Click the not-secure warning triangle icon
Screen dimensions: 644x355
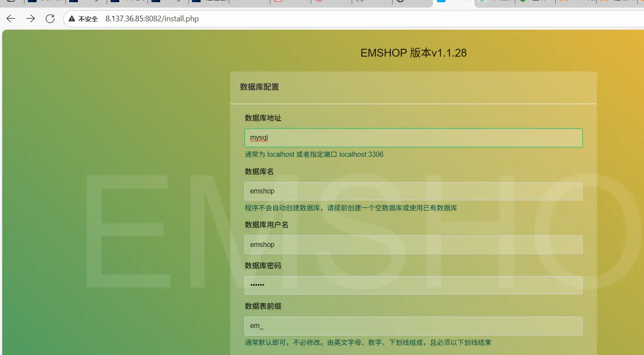pyautogui.click(x=72, y=19)
